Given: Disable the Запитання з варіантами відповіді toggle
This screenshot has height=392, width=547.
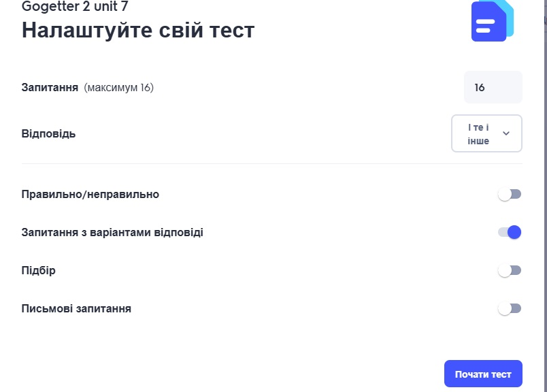Looking at the screenshot, I should tap(510, 233).
